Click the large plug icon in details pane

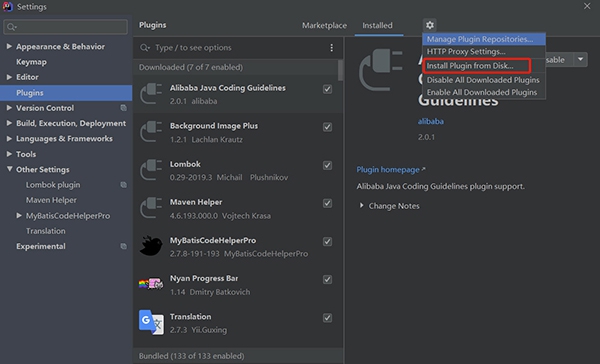coord(381,70)
